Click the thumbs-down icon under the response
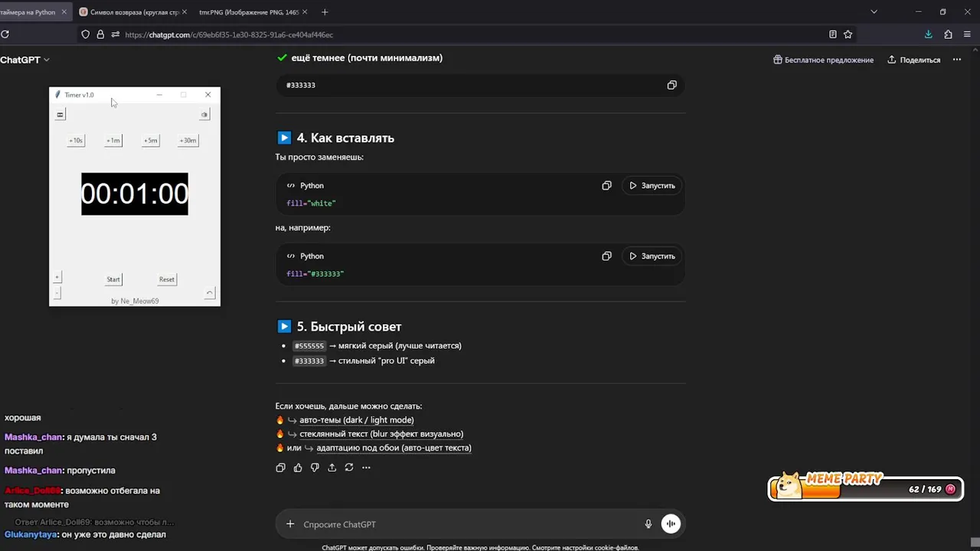The width and height of the screenshot is (980, 551). point(315,468)
